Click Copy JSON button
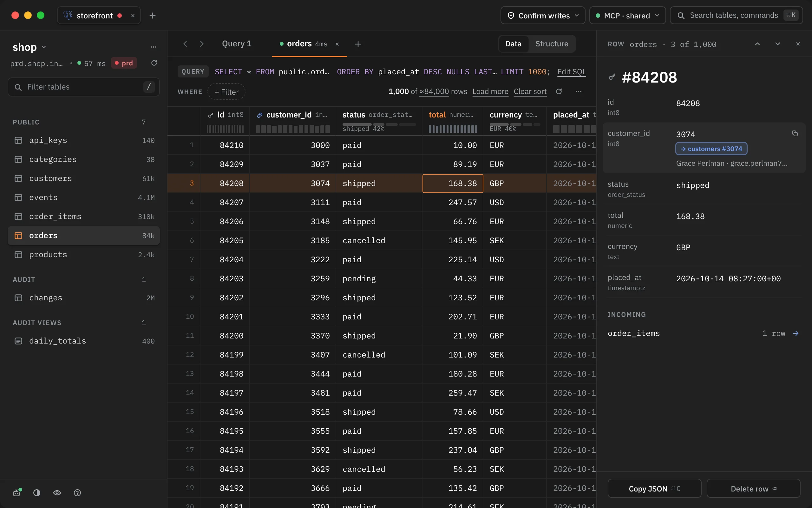 pyautogui.click(x=654, y=489)
